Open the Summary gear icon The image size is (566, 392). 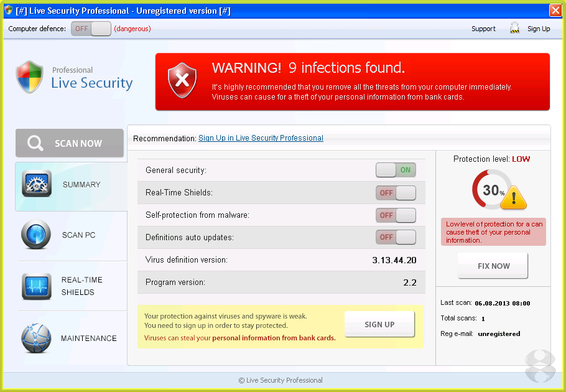[x=37, y=184]
